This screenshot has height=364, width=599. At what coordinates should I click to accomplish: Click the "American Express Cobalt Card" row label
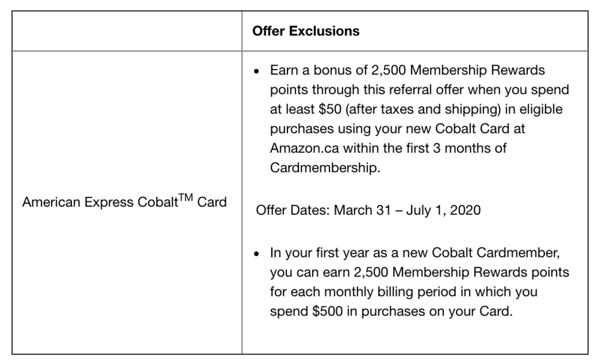[x=125, y=202]
